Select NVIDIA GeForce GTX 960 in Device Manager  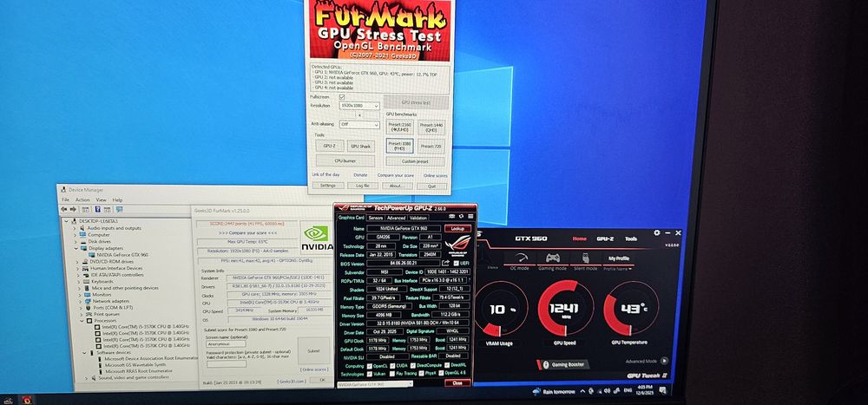coord(118,255)
